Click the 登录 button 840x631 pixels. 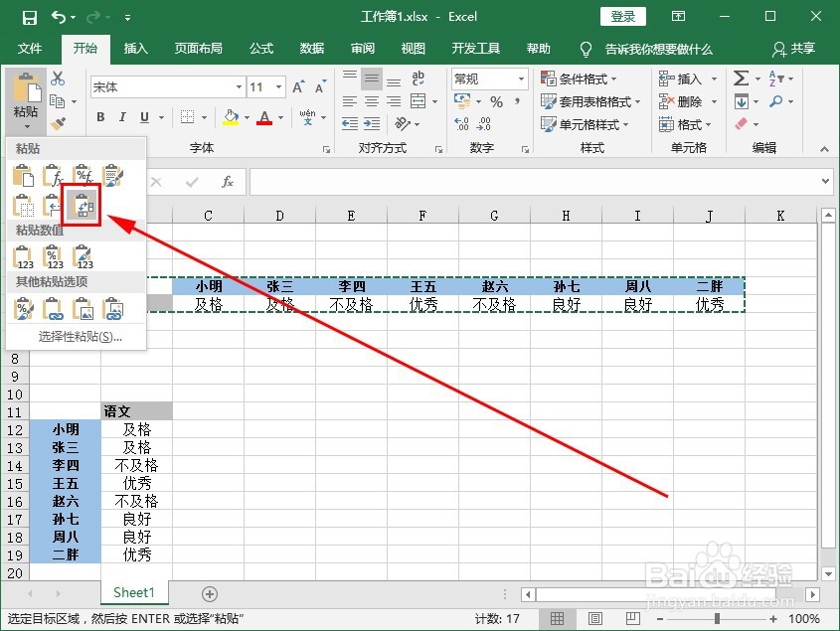click(x=623, y=17)
